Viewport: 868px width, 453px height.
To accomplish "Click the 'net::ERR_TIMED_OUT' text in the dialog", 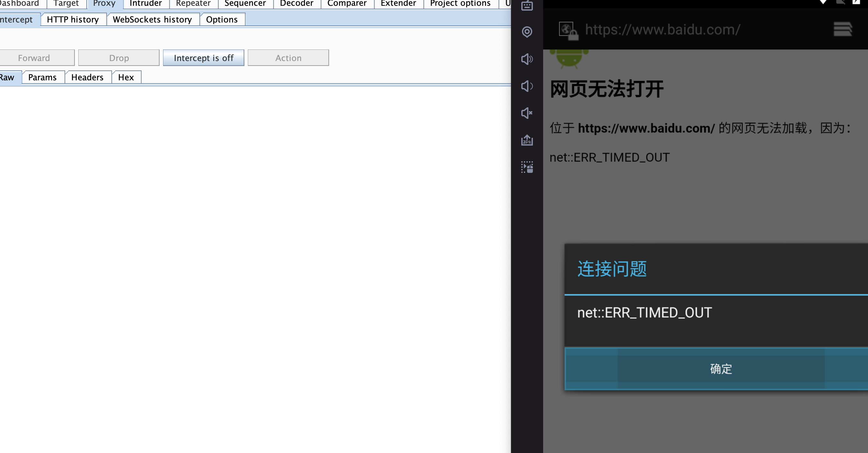I will click(644, 313).
